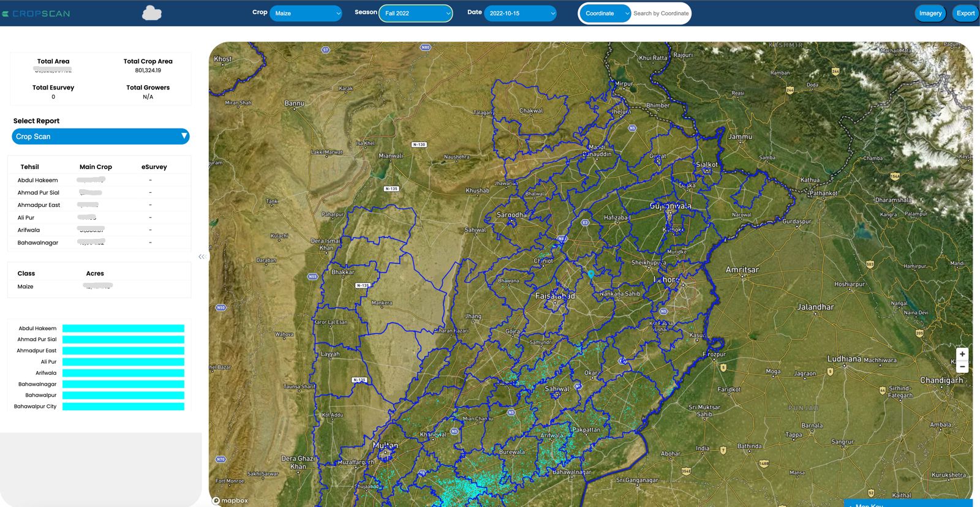
Task: Click the Acres column header
Action: 95,274
